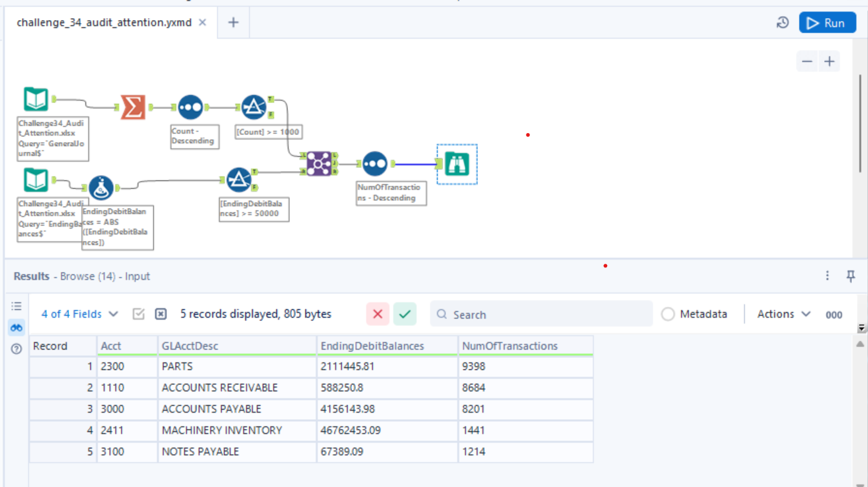Run the workflow
Image resolution: width=868 pixels, height=487 pixels.
pos(827,23)
